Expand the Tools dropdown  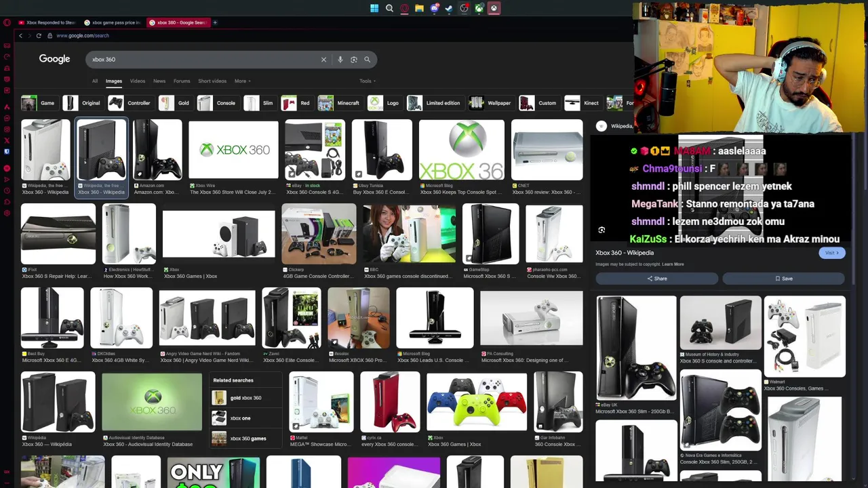(368, 81)
